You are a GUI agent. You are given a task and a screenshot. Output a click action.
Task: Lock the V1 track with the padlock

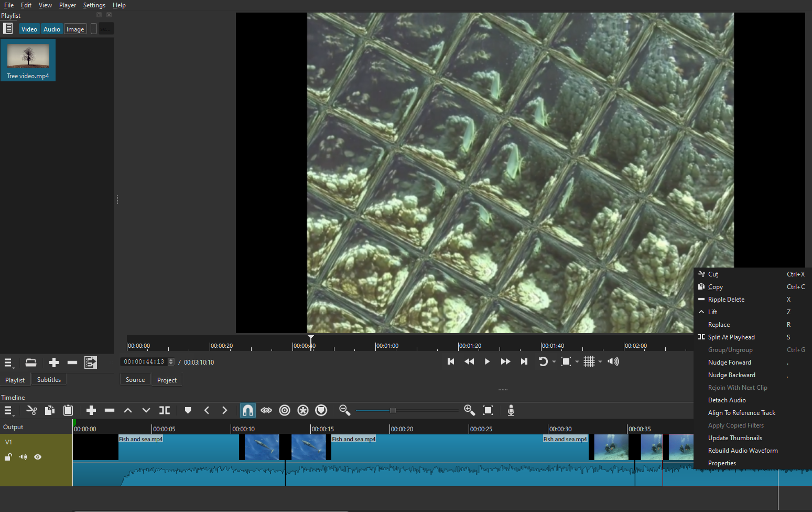[x=8, y=456]
